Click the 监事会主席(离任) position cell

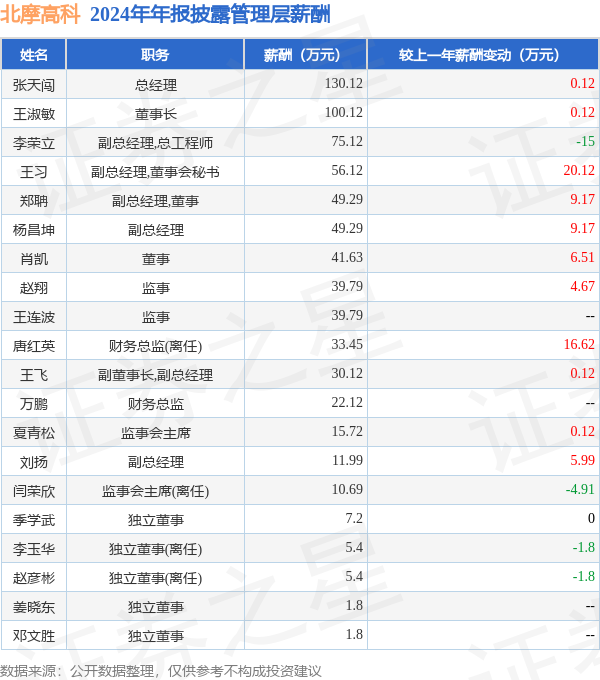click(156, 491)
